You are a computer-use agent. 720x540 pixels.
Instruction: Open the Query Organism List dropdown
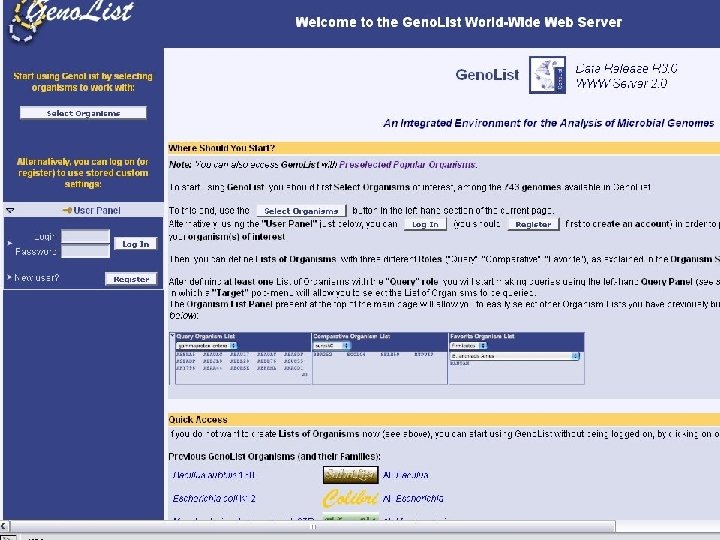click(207, 345)
